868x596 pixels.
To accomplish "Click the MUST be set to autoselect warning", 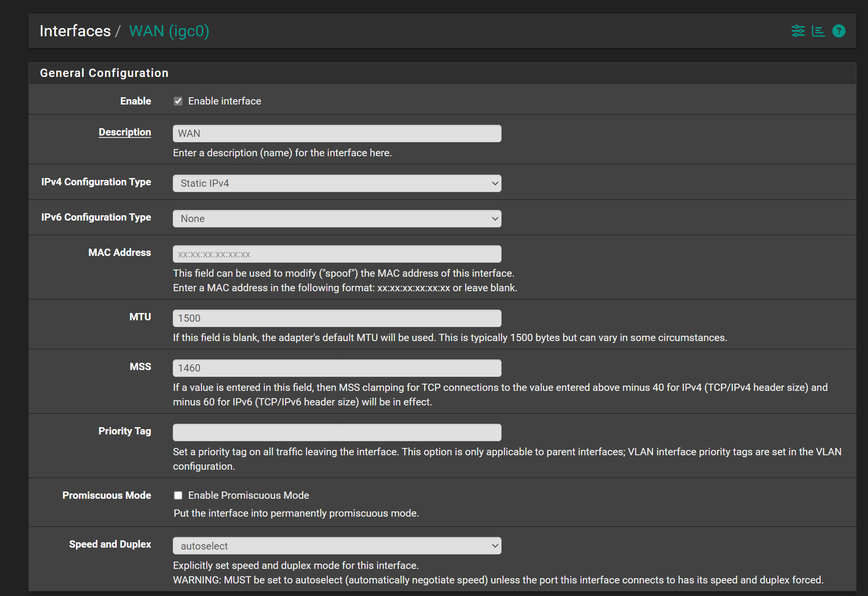I will pyautogui.click(x=498, y=580).
